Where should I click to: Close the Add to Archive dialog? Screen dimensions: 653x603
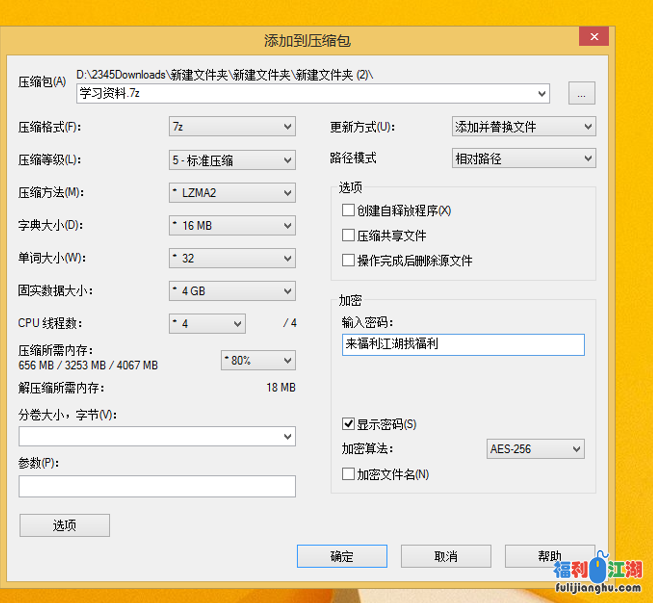pyautogui.click(x=594, y=37)
